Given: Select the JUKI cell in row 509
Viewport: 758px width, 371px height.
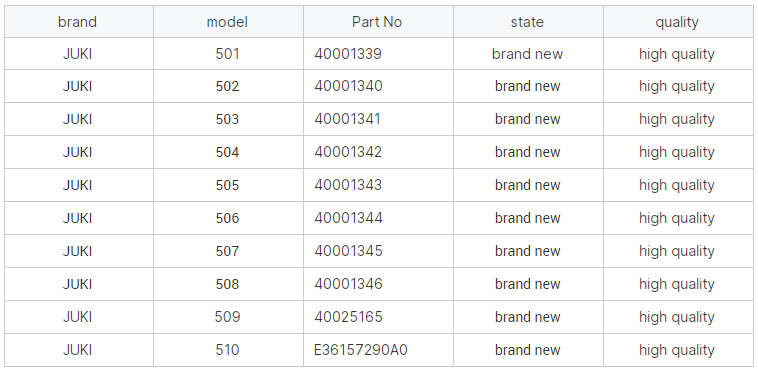Looking at the screenshot, I should coord(79,317).
